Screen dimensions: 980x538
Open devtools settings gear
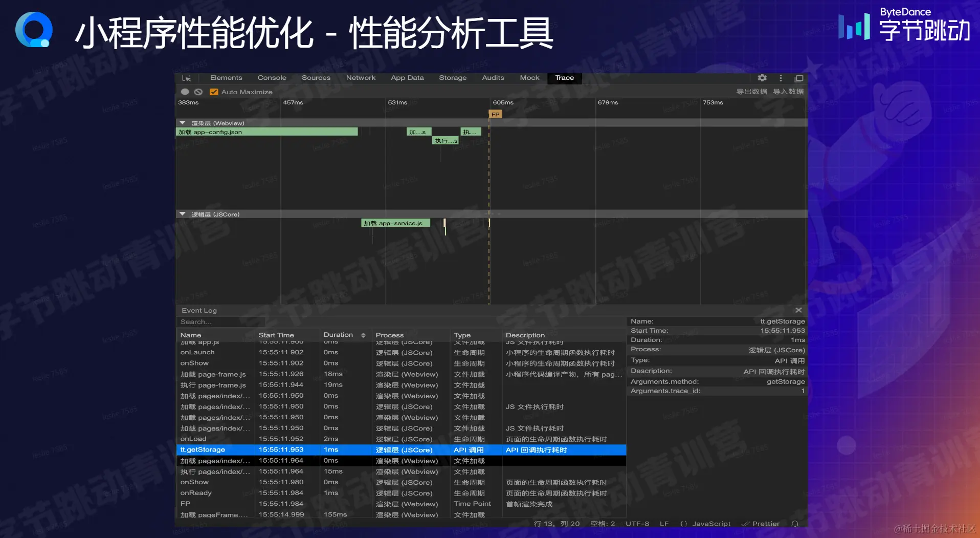pyautogui.click(x=762, y=78)
